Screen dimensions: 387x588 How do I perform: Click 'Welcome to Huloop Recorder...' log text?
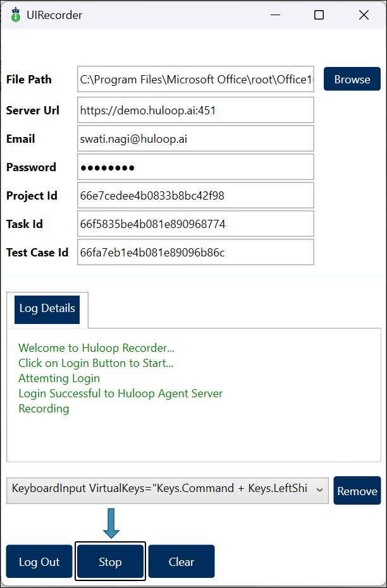tap(97, 348)
